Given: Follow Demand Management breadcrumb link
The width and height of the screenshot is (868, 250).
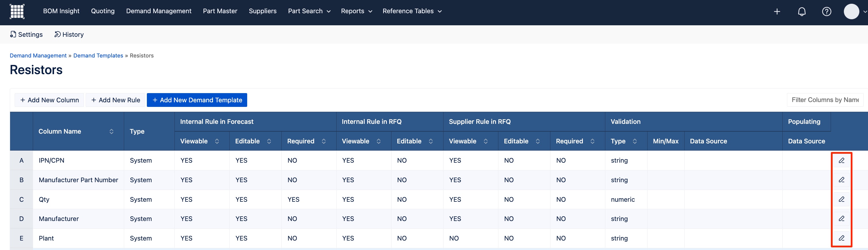Looking at the screenshot, I should click(x=38, y=55).
